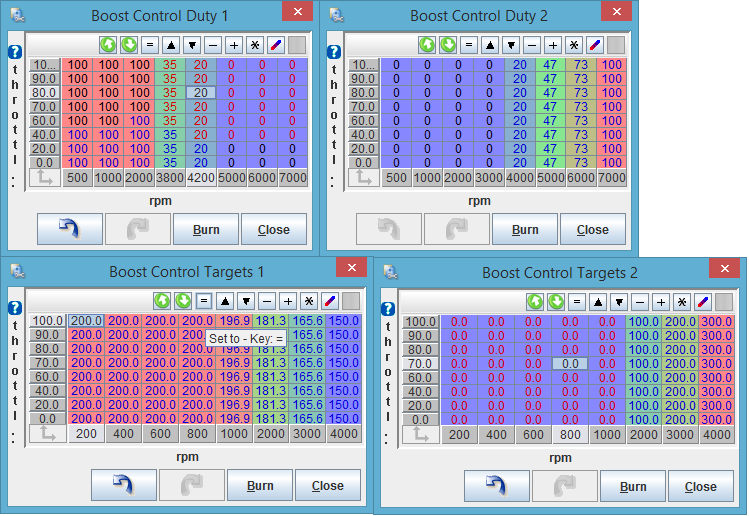The width and height of the screenshot is (749, 516).
Task: Click black down triangle in Duty 1 toolbar
Action: point(192,45)
